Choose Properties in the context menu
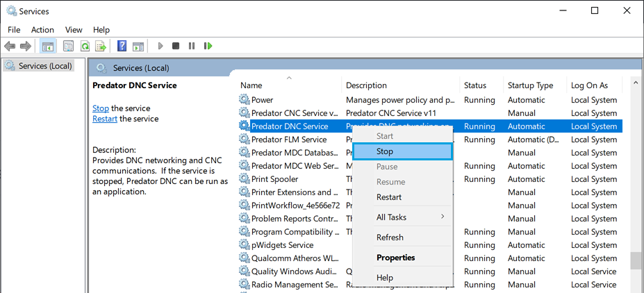The height and width of the screenshot is (293, 644). (402, 258)
